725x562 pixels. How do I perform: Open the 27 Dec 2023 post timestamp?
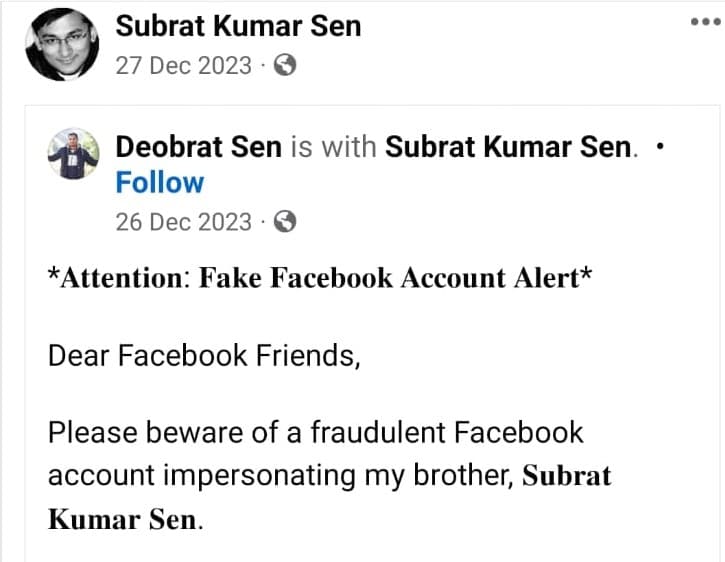pyautogui.click(x=183, y=66)
